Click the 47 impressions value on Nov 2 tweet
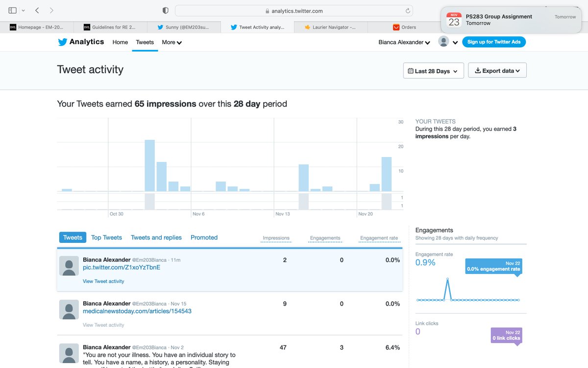588x368 pixels. [x=283, y=347]
